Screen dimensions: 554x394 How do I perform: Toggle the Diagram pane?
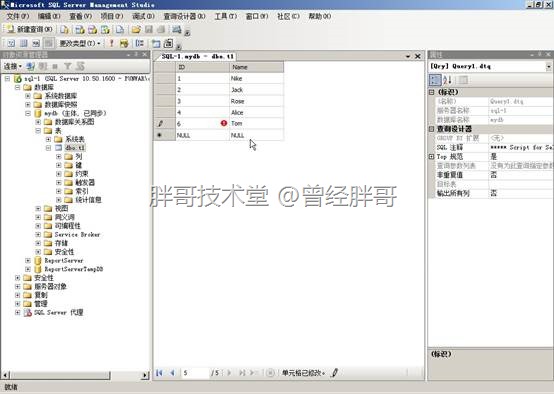click(x=11, y=43)
